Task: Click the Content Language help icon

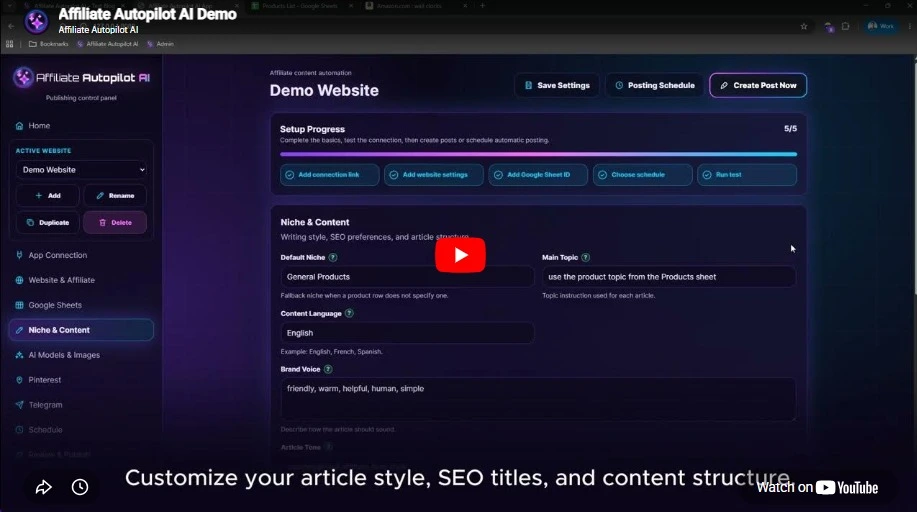Action: 349,314
